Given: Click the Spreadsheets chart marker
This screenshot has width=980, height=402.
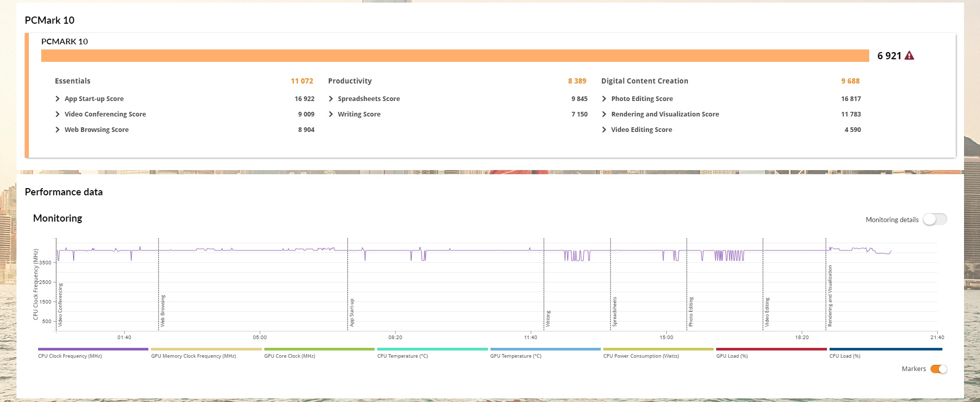Looking at the screenshot, I should (x=615, y=311).
